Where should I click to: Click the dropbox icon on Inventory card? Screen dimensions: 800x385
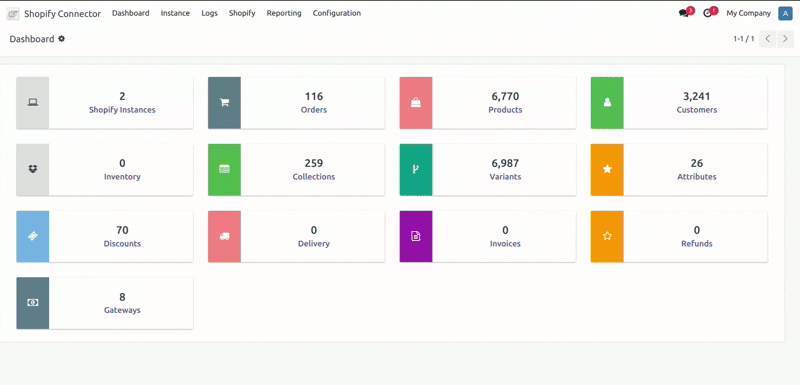pyautogui.click(x=33, y=169)
